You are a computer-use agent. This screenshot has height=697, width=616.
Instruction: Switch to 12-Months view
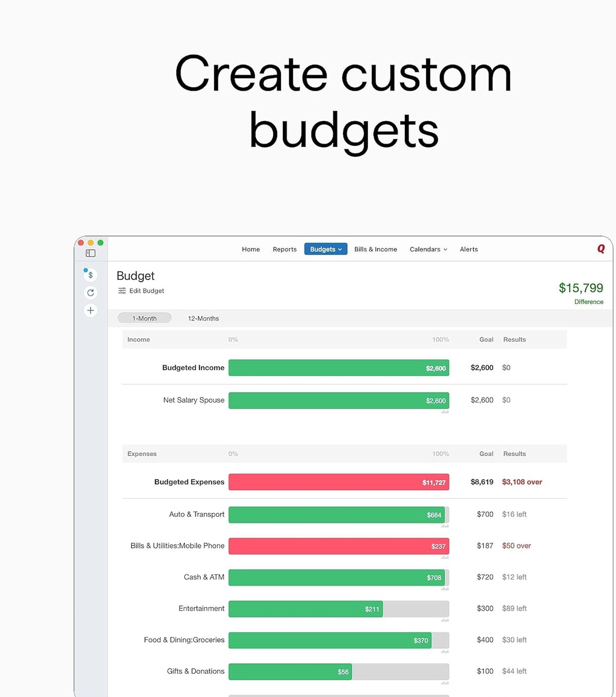click(203, 319)
